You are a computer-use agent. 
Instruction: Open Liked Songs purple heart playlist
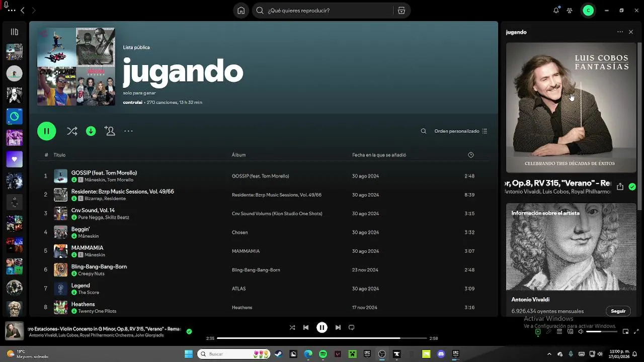point(14,159)
